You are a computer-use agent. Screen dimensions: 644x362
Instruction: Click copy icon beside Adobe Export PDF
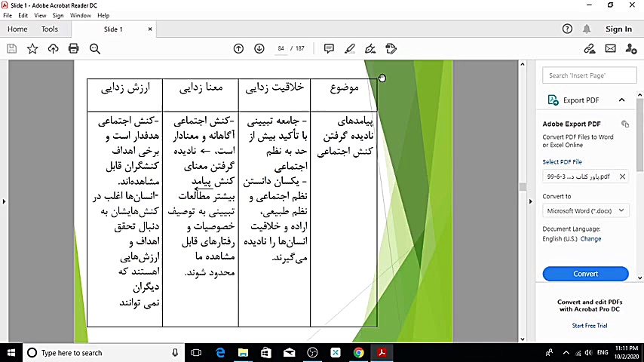coord(625,124)
